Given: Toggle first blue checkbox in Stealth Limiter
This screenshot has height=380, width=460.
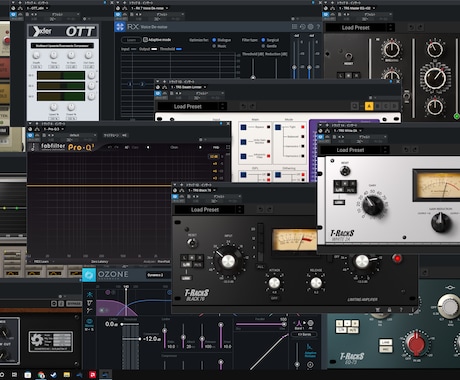Looking at the screenshot, I should click(x=243, y=127).
